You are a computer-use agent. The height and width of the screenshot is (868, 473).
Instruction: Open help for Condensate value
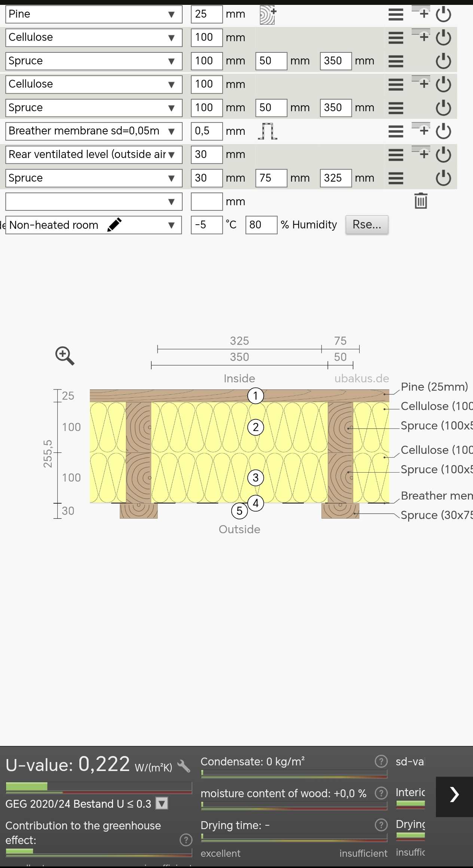(381, 761)
